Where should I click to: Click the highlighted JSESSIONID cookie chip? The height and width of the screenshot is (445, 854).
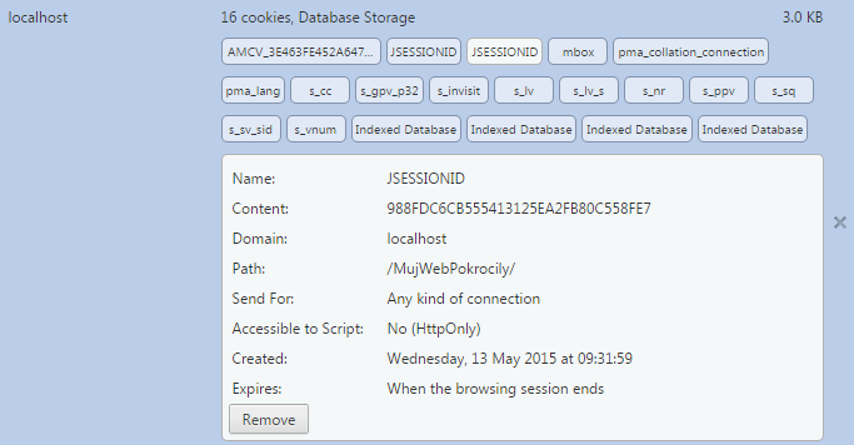[x=505, y=51]
